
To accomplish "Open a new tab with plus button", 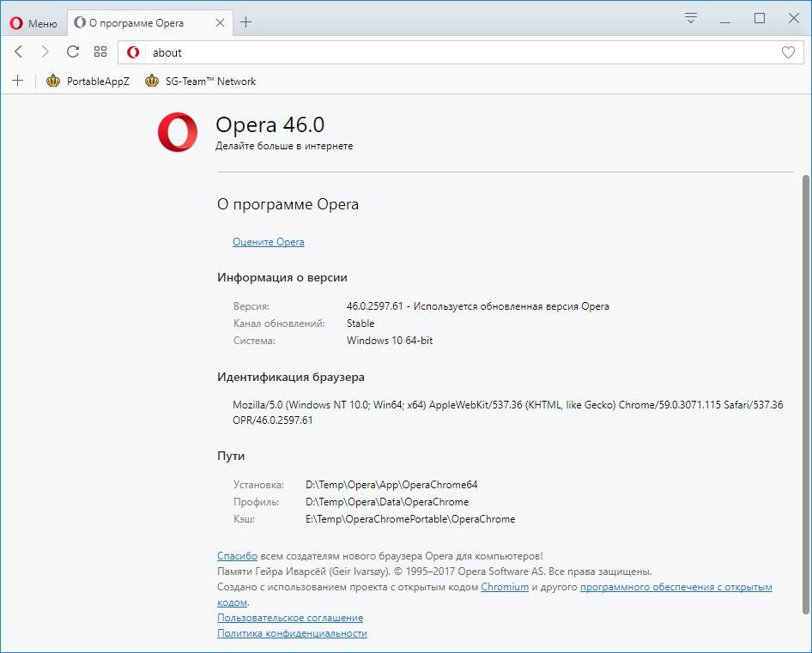I will (246, 22).
